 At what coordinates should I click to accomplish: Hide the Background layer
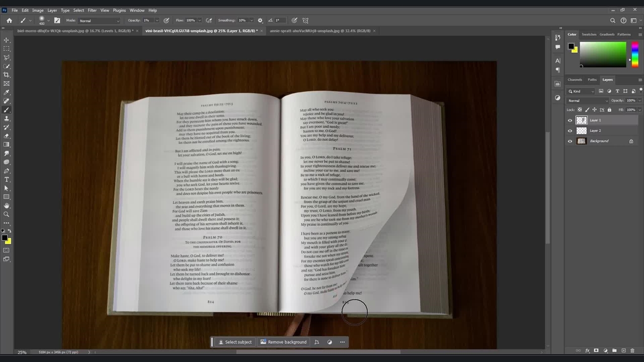570,141
